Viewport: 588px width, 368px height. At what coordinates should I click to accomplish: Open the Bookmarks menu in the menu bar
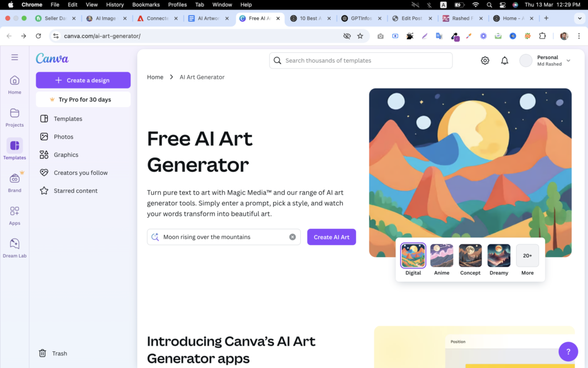point(146,5)
